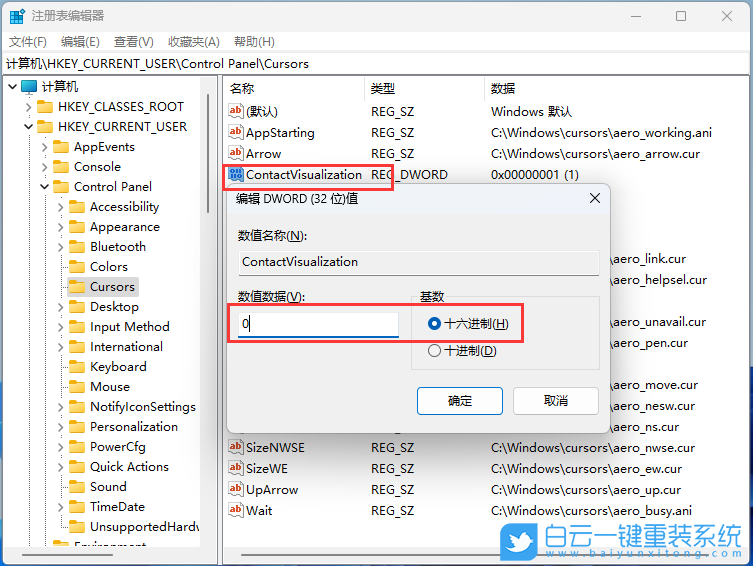Image resolution: width=753 pixels, height=566 pixels.
Task: Select the NotifyIconSettings tree item
Action: (x=143, y=407)
